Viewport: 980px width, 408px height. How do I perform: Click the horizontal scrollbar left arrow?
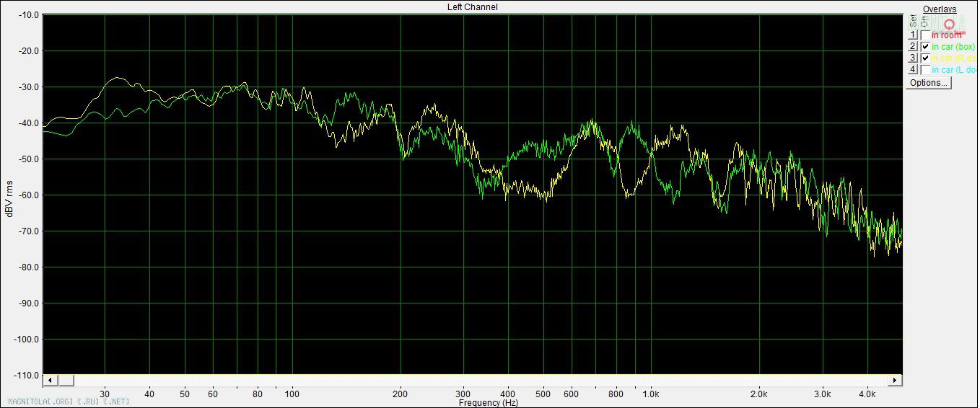pos(50,380)
